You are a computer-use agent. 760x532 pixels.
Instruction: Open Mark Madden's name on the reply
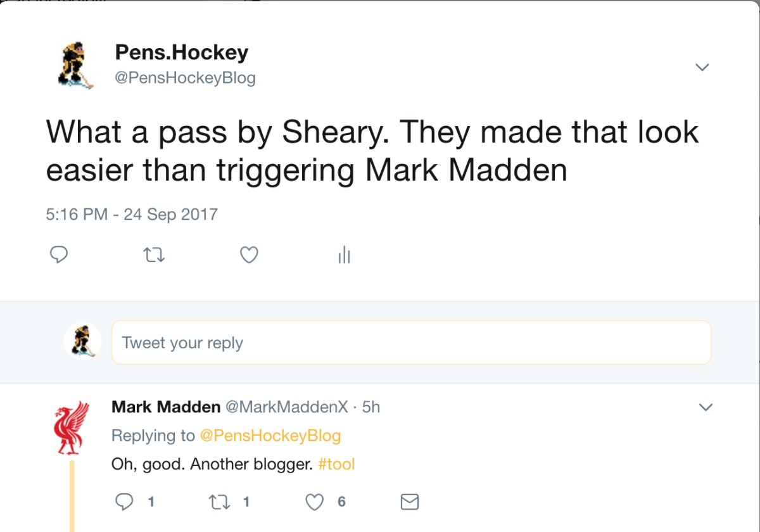[x=166, y=407]
